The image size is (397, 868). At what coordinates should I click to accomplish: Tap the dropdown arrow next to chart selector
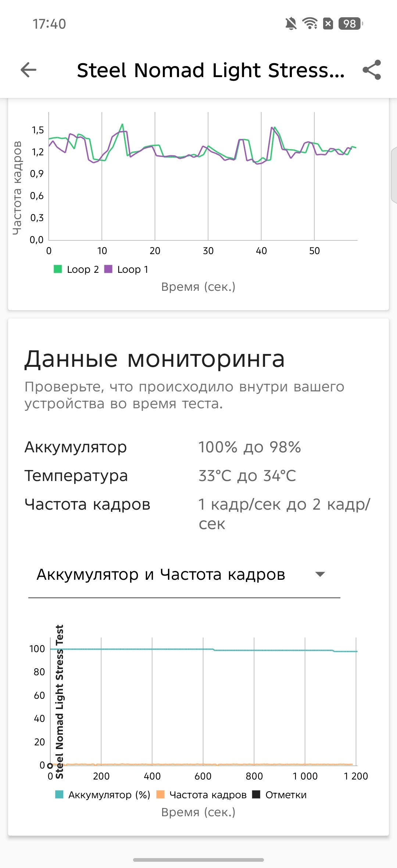[x=320, y=575]
